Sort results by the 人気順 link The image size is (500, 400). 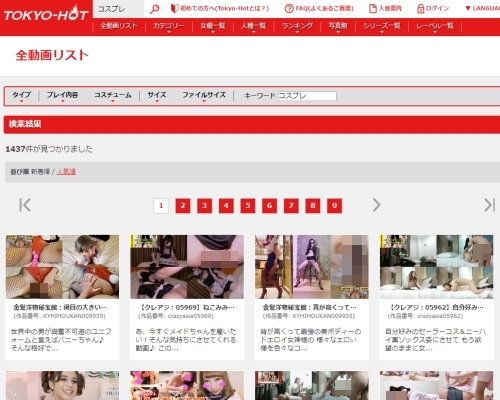coord(66,172)
